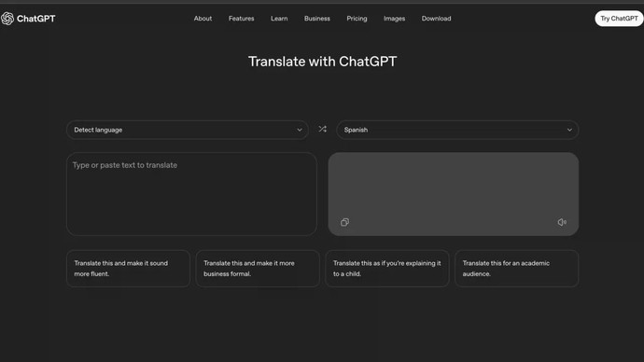Swap source and target languages icon
Image resolution: width=644 pixels, height=362 pixels.
click(322, 130)
